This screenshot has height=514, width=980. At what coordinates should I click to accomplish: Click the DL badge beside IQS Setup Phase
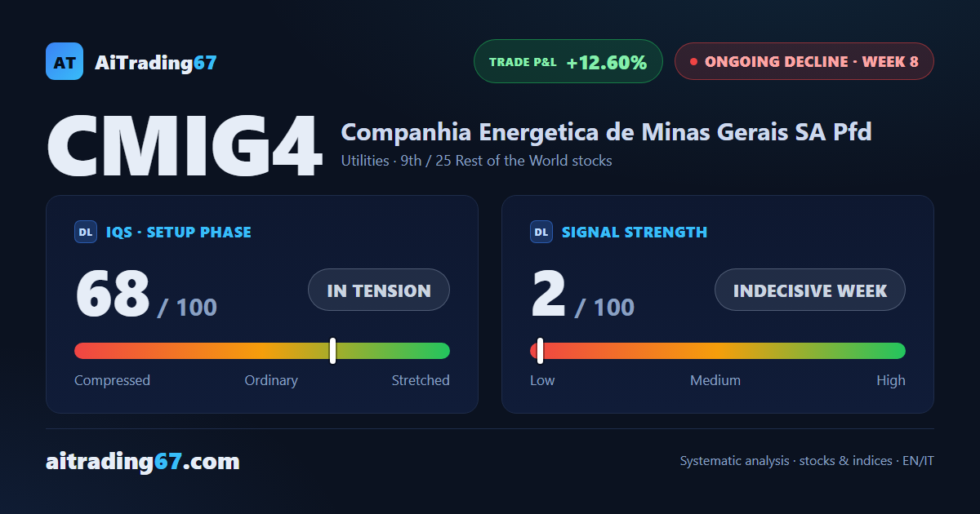pyautogui.click(x=86, y=232)
